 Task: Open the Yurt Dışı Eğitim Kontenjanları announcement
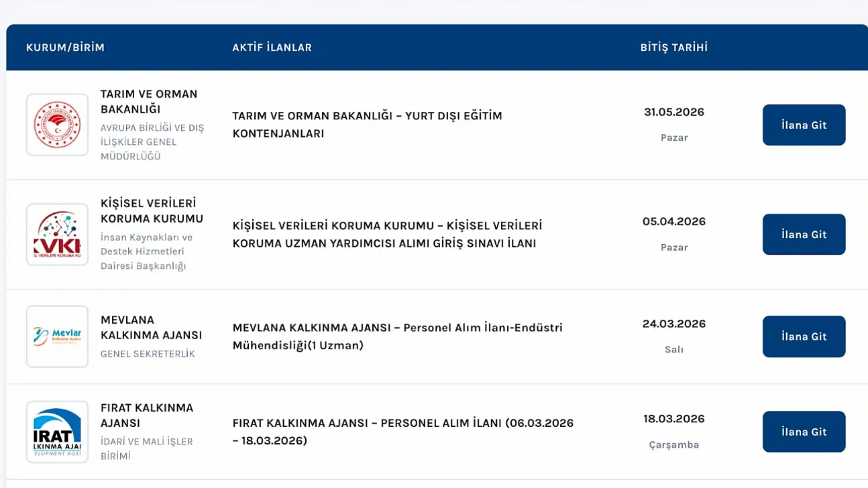(x=368, y=124)
